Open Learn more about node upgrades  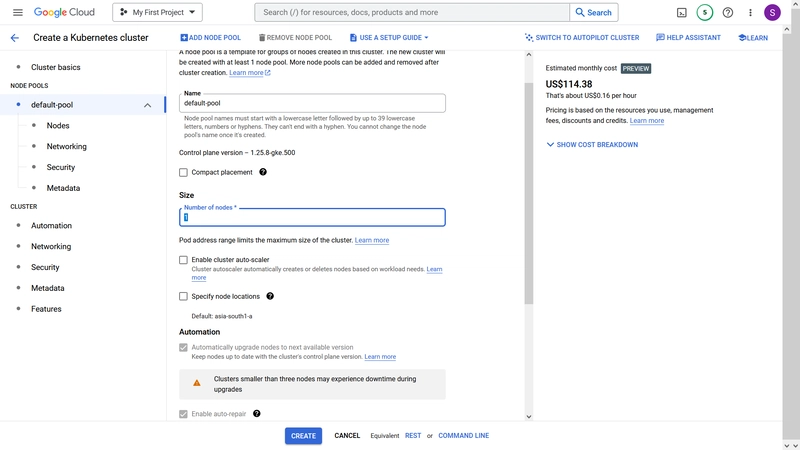click(x=380, y=357)
